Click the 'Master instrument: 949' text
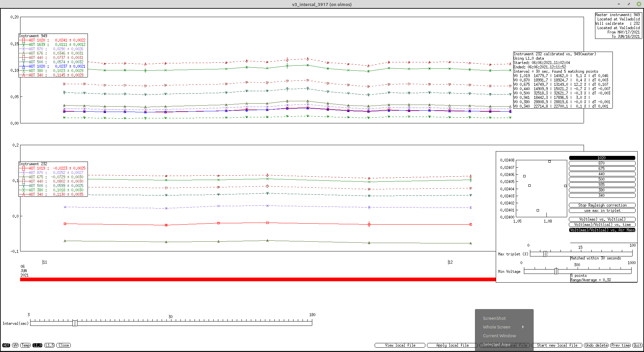Viewport: 644px width, 352px height. point(618,15)
